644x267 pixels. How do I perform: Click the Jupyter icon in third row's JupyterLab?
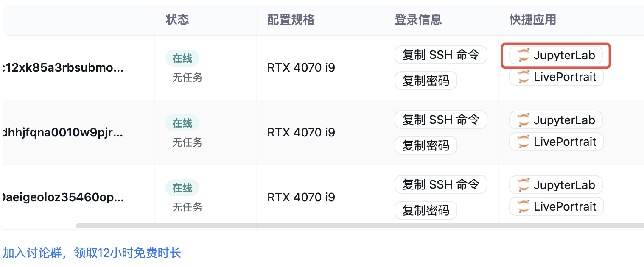click(524, 185)
